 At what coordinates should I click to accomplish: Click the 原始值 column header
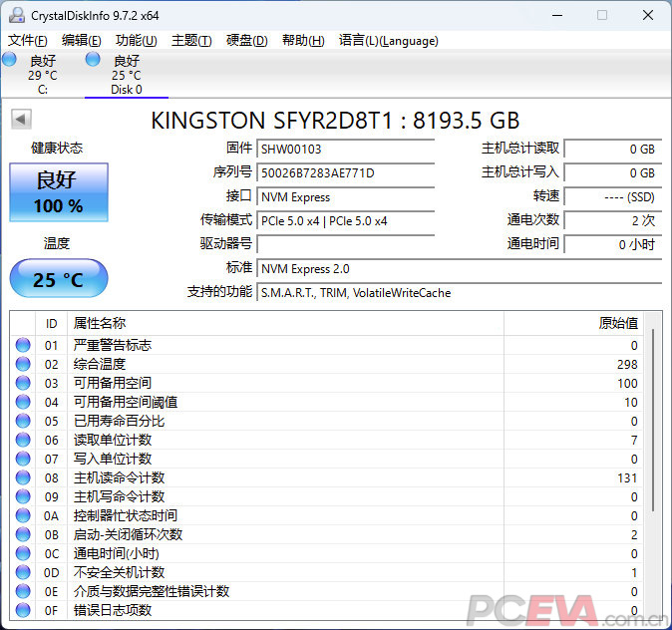617,323
